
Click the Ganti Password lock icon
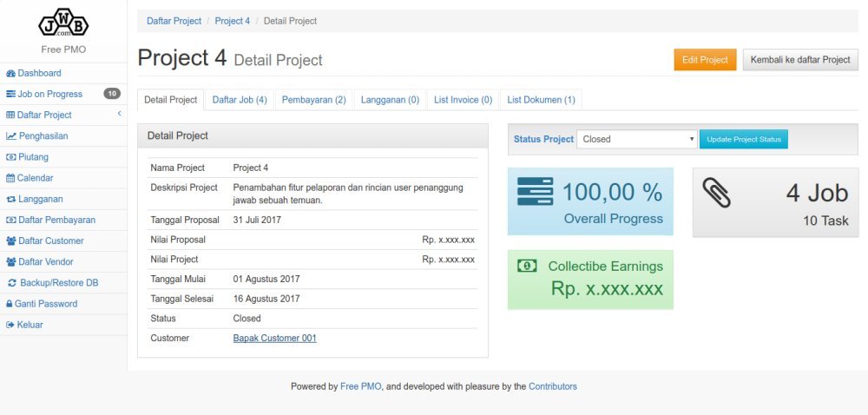click(10, 304)
